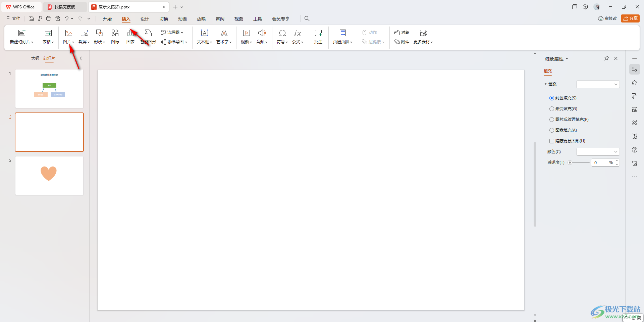The image size is (644, 322).
Task: Select Solid Fill (纯色填充) radio
Action: pyautogui.click(x=552, y=98)
